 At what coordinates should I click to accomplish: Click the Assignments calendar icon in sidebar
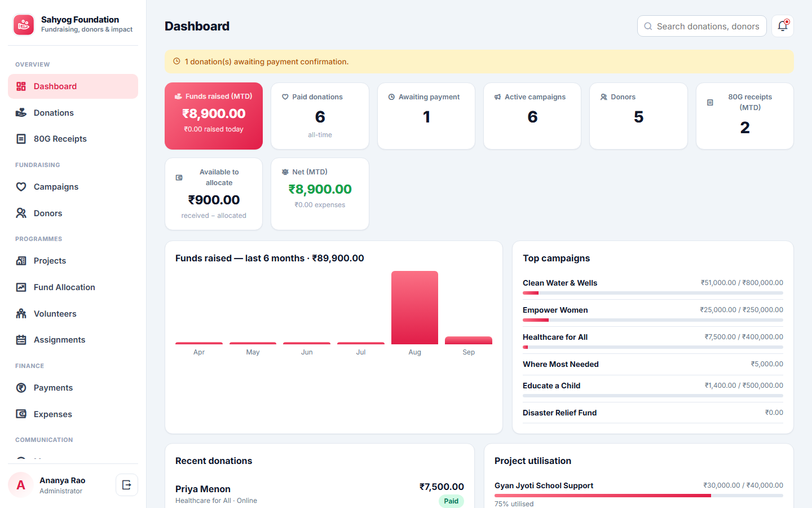pyautogui.click(x=21, y=340)
